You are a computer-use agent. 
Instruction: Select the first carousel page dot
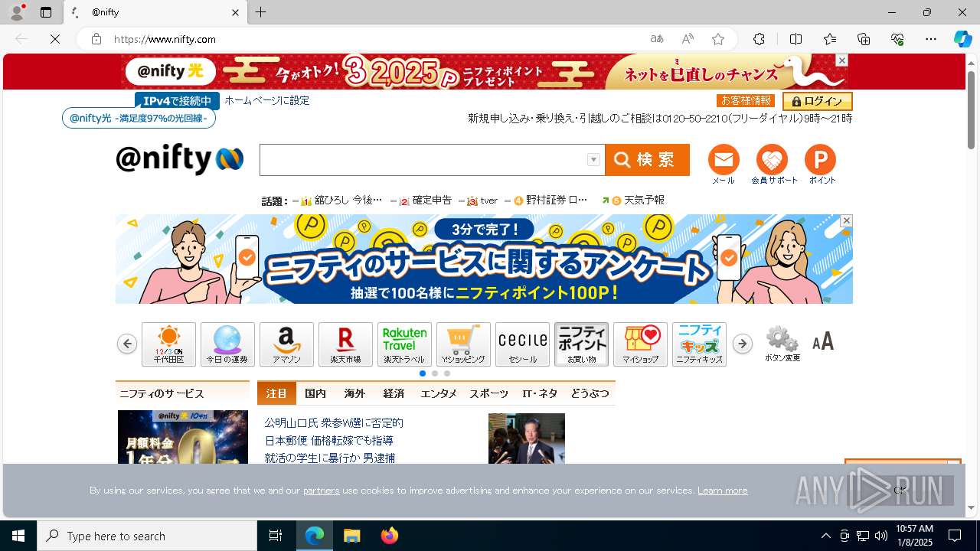[423, 373]
